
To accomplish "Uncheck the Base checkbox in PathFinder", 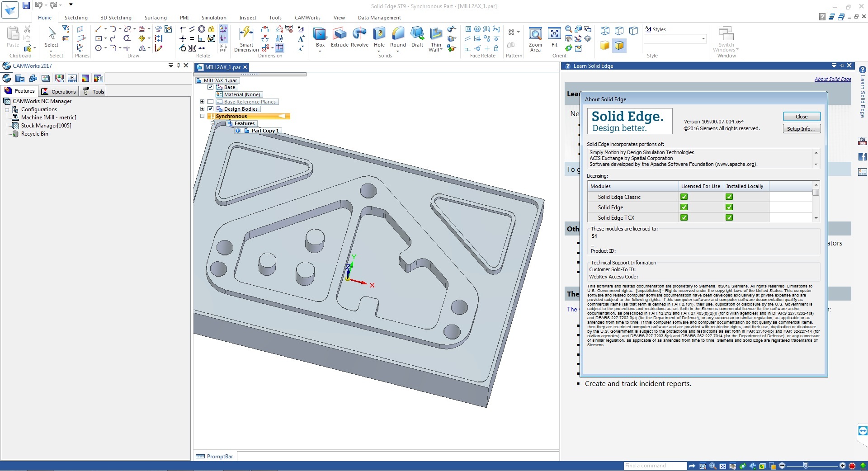I will [x=210, y=87].
